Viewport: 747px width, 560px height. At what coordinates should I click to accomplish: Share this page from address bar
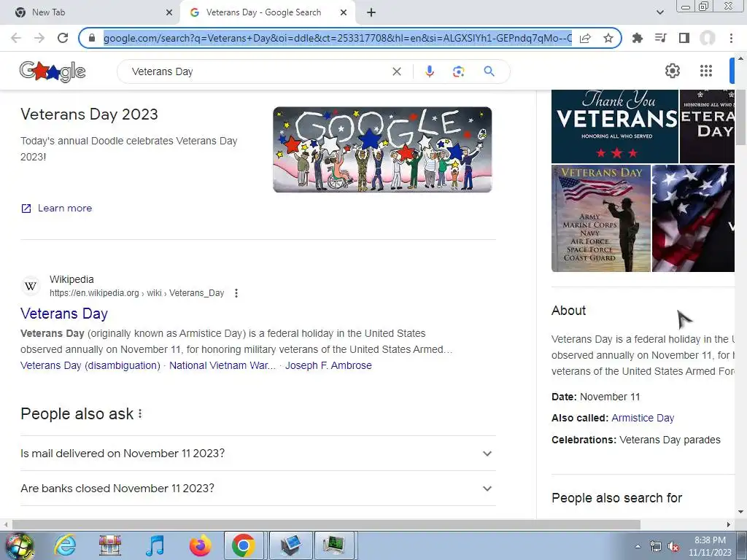click(x=585, y=38)
